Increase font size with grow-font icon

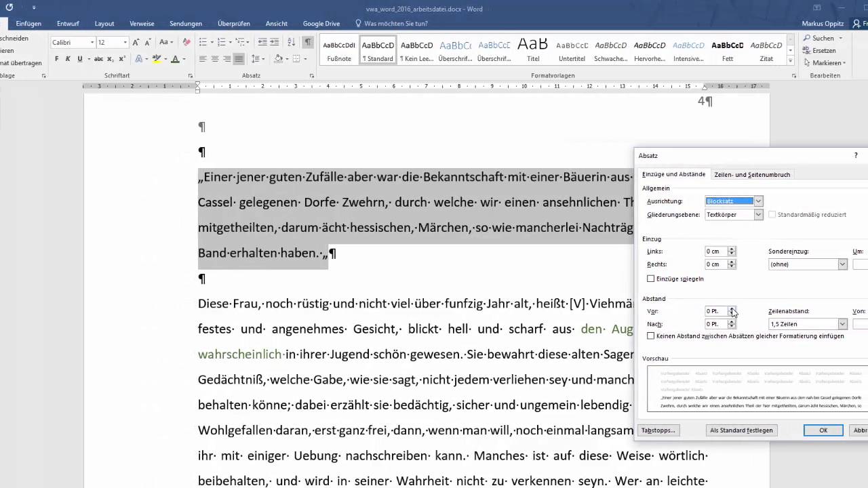coord(136,42)
